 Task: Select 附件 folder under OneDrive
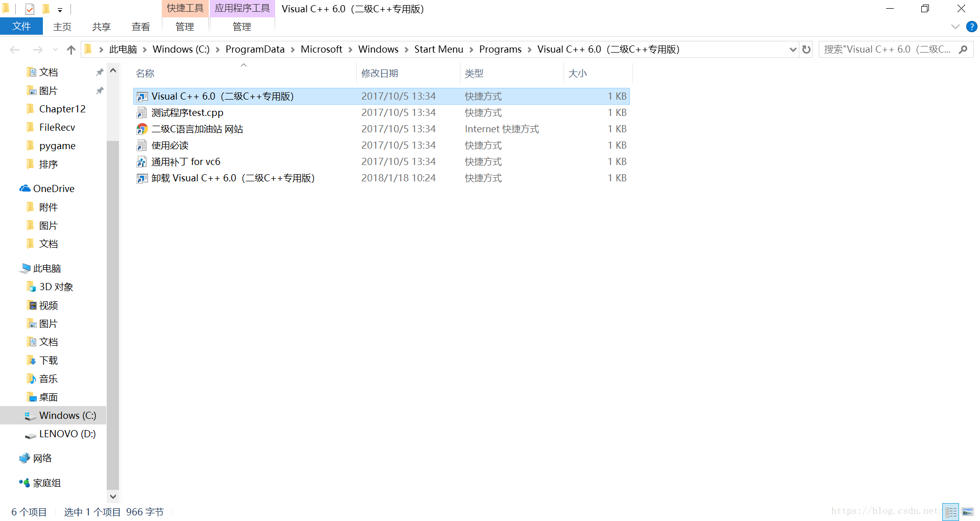tap(48, 207)
